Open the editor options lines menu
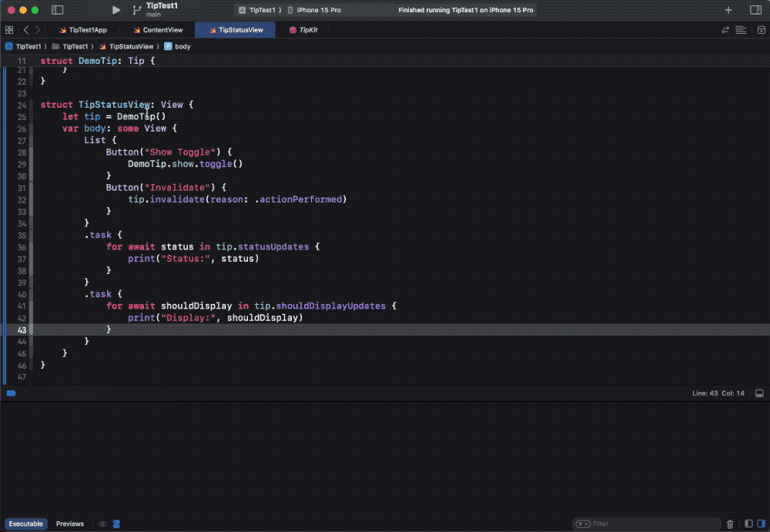Image resolution: width=770 pixels, height=532 pixels. (x=741, y=30)
